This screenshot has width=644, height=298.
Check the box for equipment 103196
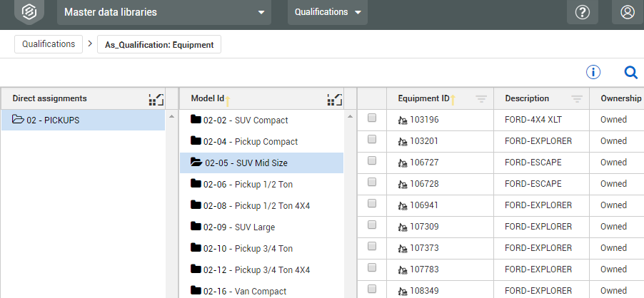(x=372, y=119)
